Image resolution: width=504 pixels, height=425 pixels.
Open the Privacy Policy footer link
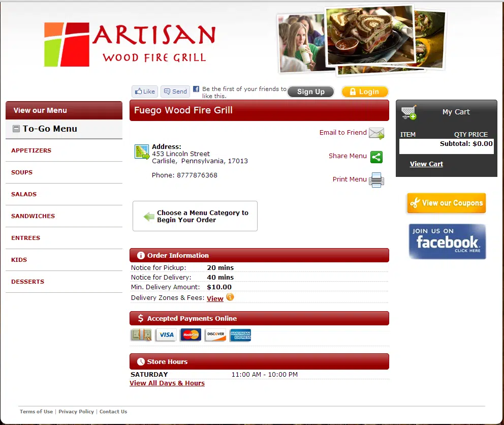point(76,412)
